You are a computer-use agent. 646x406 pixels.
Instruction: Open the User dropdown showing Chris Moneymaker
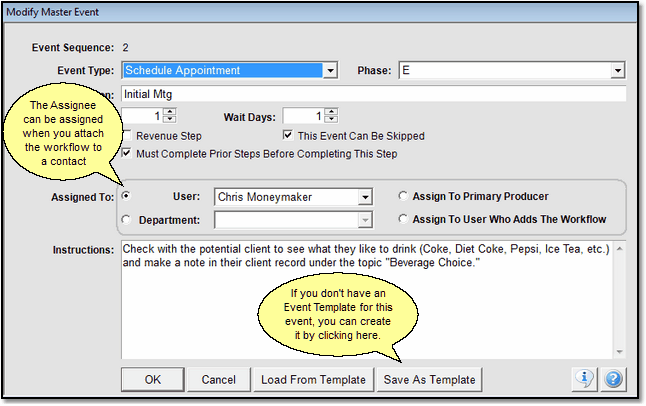365,197
